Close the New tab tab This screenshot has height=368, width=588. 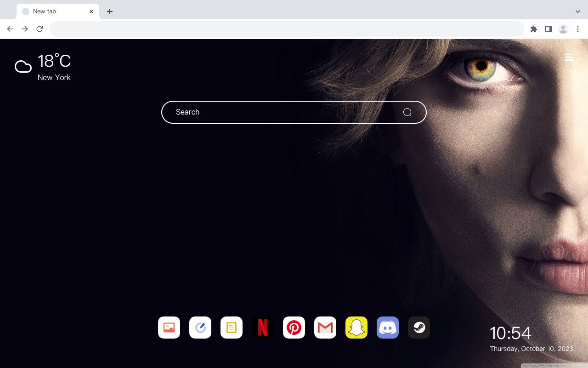[x=91, y=11]
